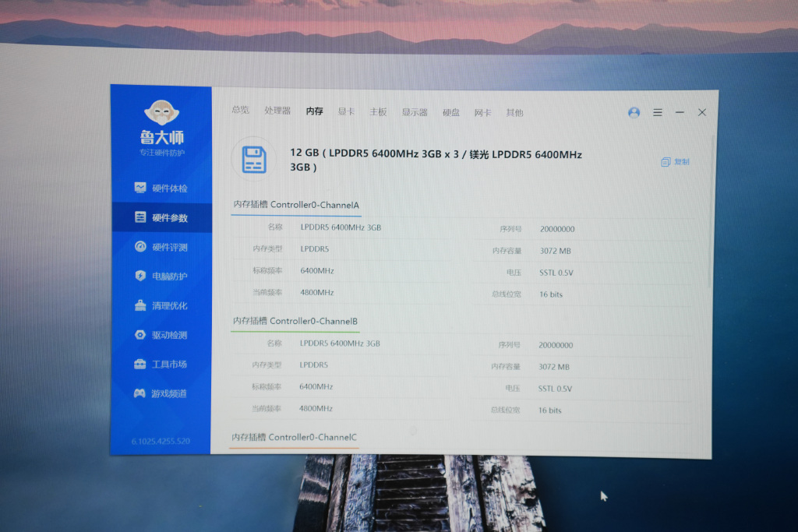Click ChannelA current frequency 4800MHz
Image resolution: width=798 pixels, height=532 pixels.
(x=316, y=292)
